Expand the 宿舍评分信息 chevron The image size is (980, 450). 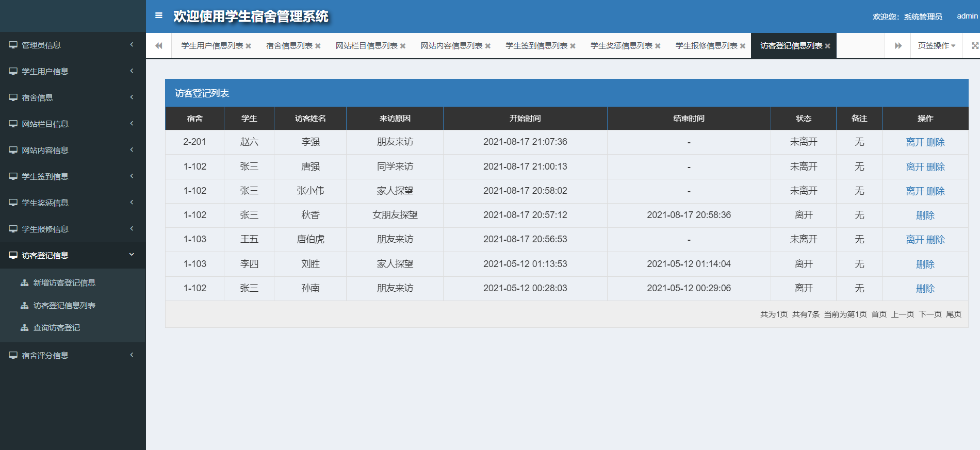[x=132, y=355]
